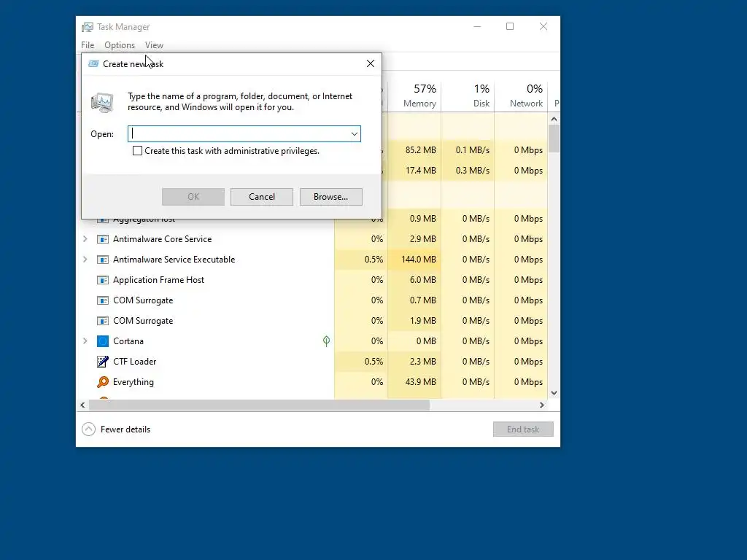
Task: Expand Antimalware Core Service row
Action: pyautogui.click(x=85, y=239)
